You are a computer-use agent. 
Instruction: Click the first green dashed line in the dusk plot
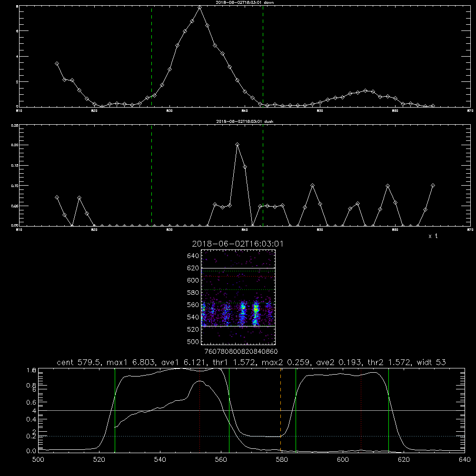[x=151, y=175]
